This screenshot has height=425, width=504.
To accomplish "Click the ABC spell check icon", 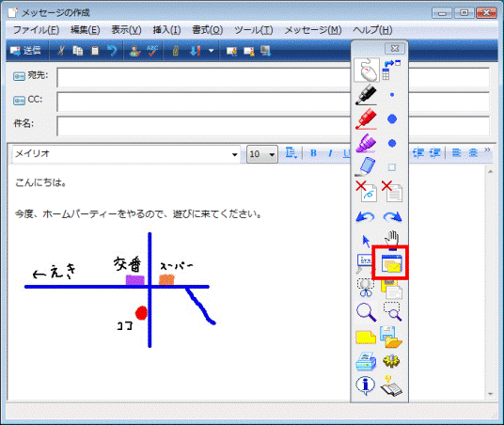I will coord(152,51).
